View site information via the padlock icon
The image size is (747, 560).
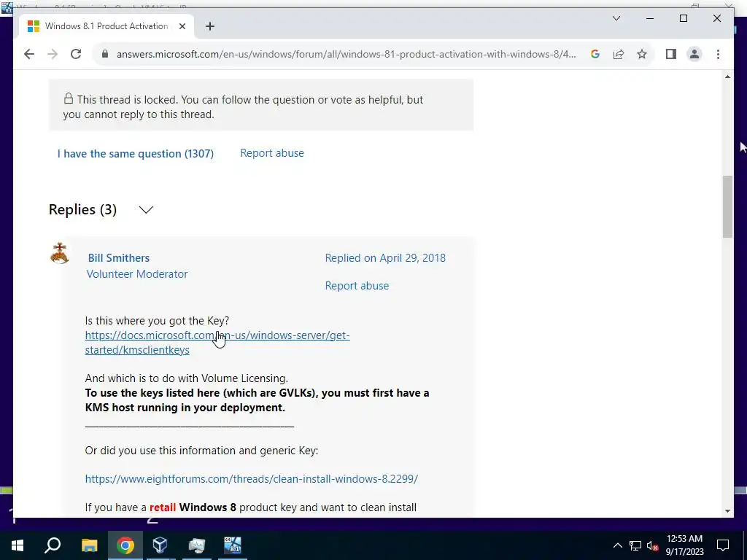105,54
